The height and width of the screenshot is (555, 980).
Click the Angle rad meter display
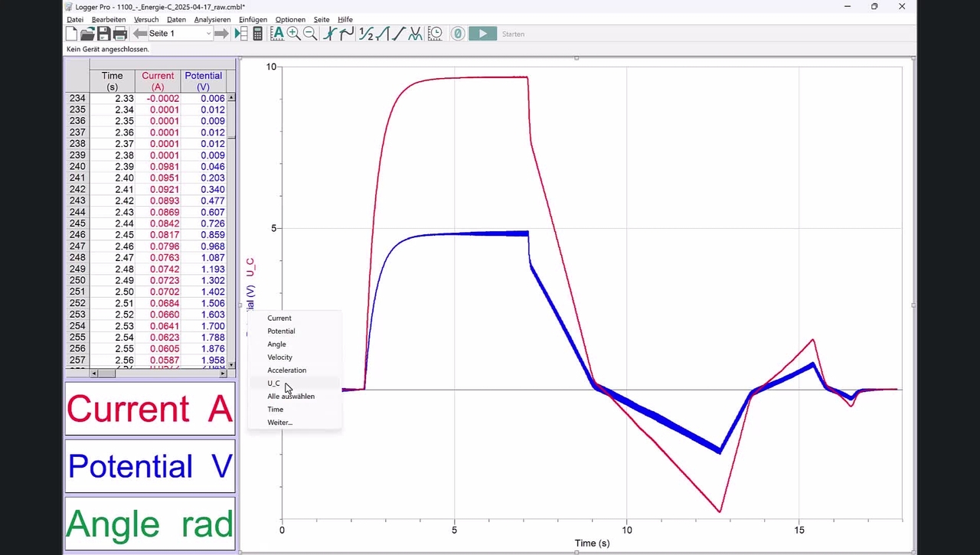pyautogui.click(x=150, y=524)
